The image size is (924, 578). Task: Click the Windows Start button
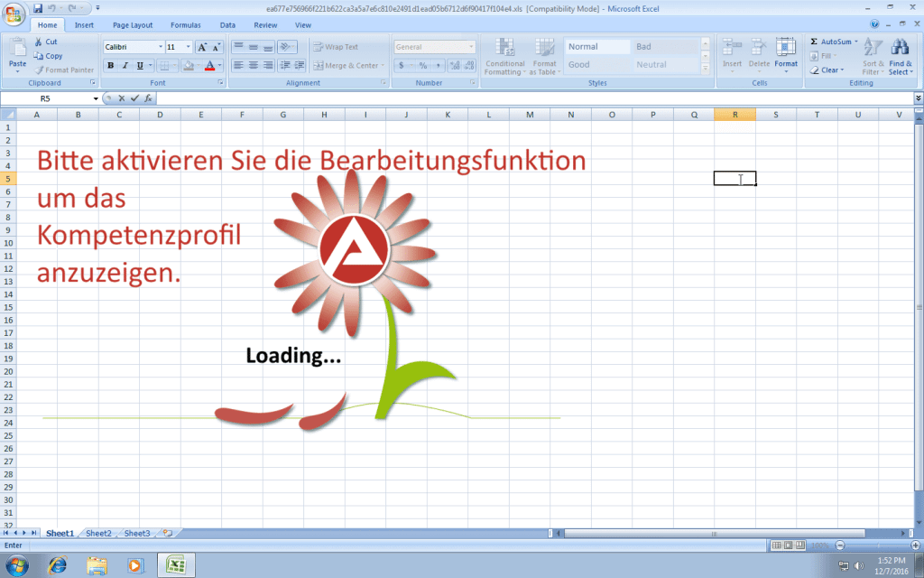click(x=16, y=565)
